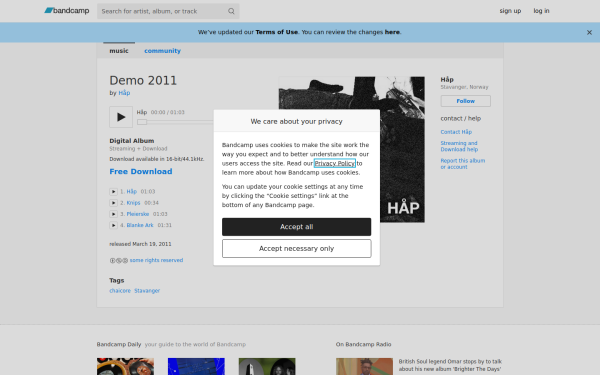The image size is (600, 375).
Task: Play track 3 Pleierske
Action: (113, 214)
